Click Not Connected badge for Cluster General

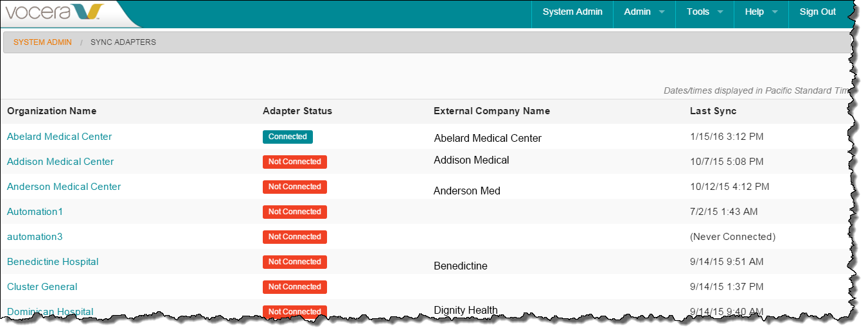(295, 287)
